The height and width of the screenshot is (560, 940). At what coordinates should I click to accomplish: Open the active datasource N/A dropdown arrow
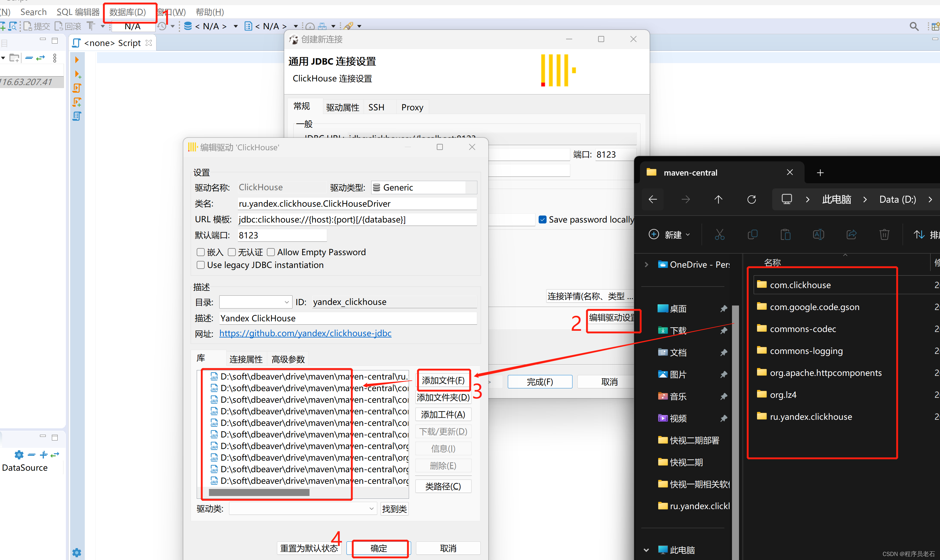pos(236,26)
